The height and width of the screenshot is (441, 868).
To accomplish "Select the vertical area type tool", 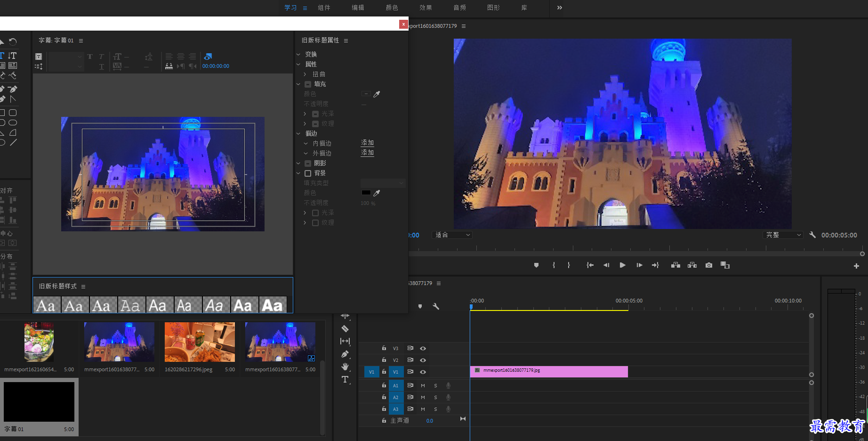I will [x=13, y=65].
